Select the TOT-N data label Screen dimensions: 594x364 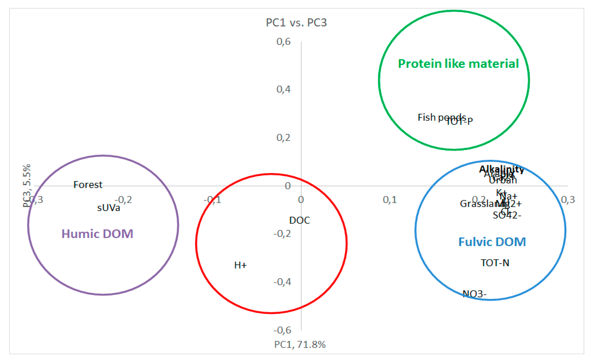[495, 263]
